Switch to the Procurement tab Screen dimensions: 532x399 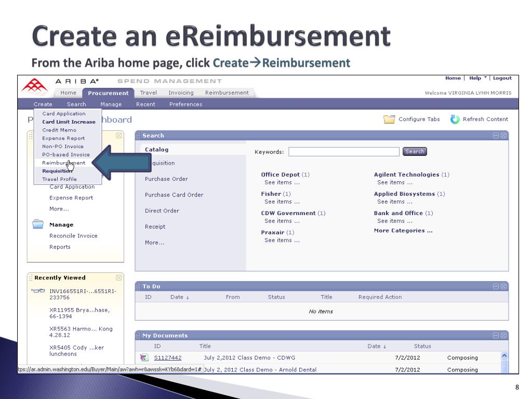point(108,93)
